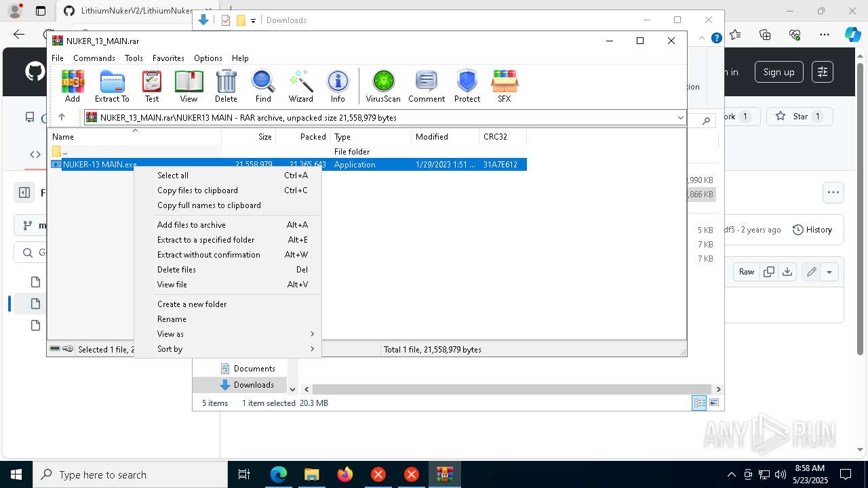
Task: Open the Find tool in WinRAR
Action: point(263,86)
